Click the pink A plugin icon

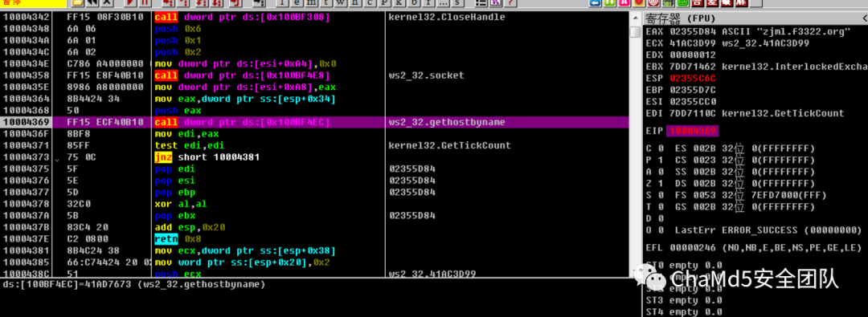[x=624, y=2]
